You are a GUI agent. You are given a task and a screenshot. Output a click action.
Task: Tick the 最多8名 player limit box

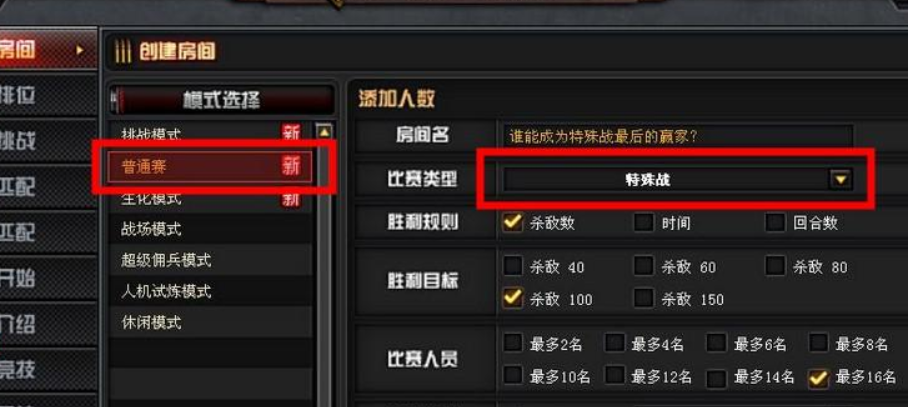pyautogui.click(x=818, y=343)
